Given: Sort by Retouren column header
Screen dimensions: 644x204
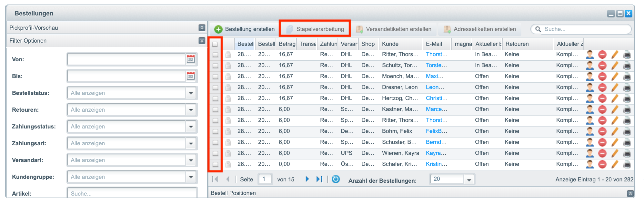Looking at the screenshot, I should click(528, 44).
